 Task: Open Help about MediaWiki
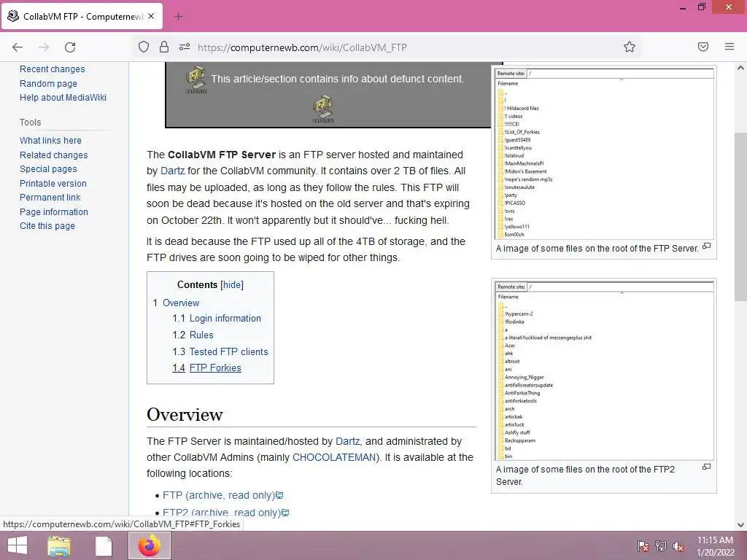click(x=63, y=98)
